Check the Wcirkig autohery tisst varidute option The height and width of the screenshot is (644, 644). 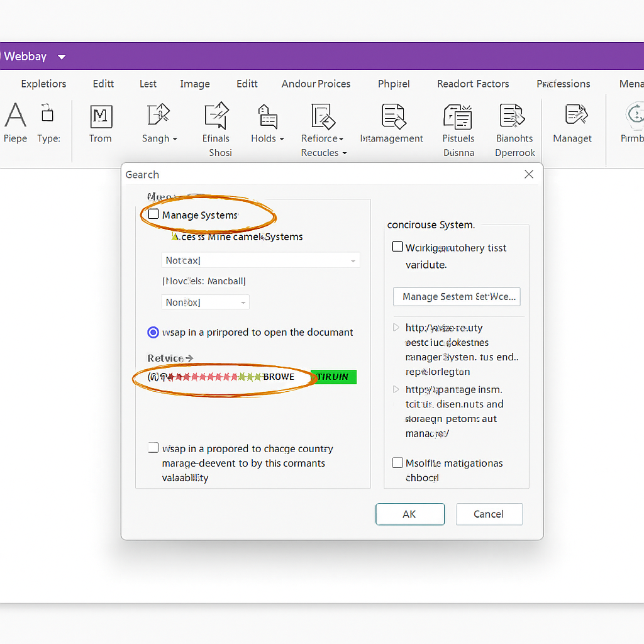397,247
